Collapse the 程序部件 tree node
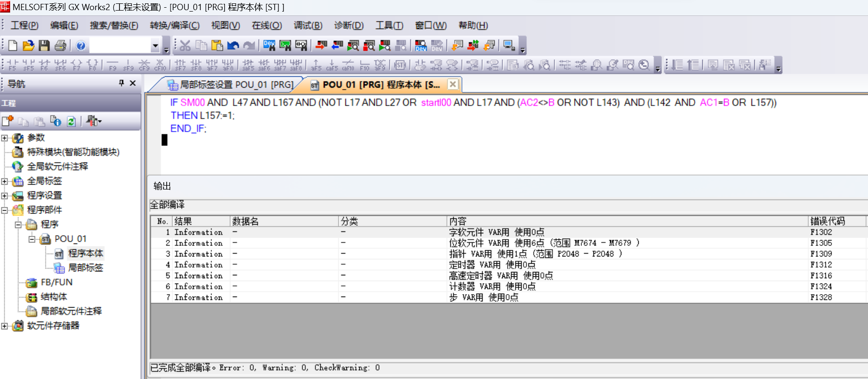Image resolution: width=868 pixels, height=379 pixels. 4,210
